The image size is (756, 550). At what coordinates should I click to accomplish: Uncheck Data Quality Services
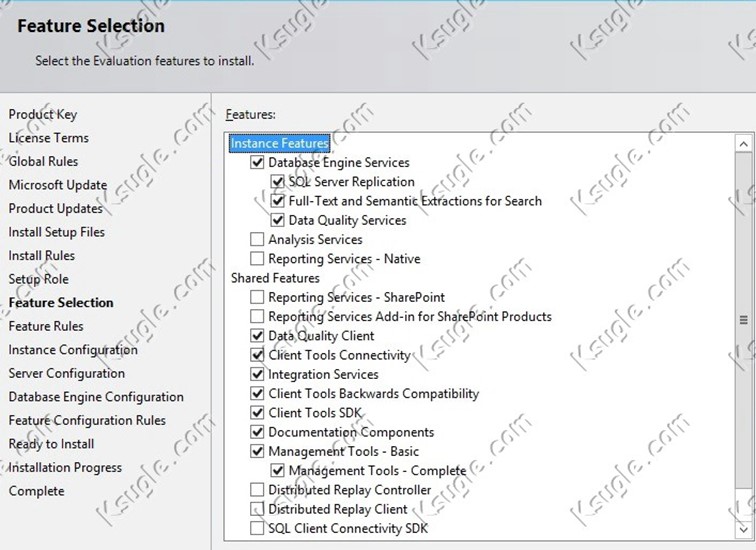pos(277,220)
